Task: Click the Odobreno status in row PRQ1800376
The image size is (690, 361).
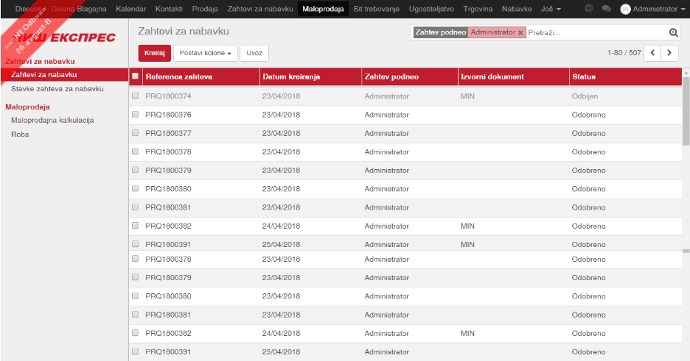Action: pos(588,115)
